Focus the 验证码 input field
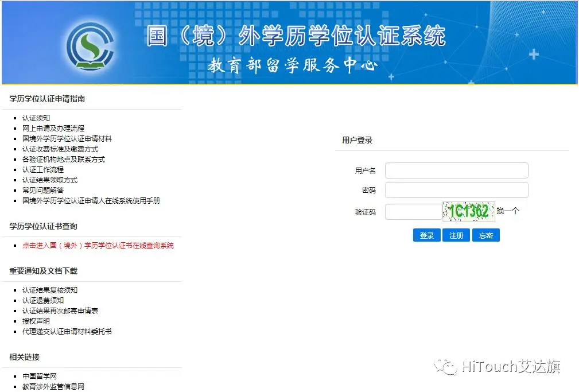 [x=414, y=212]
